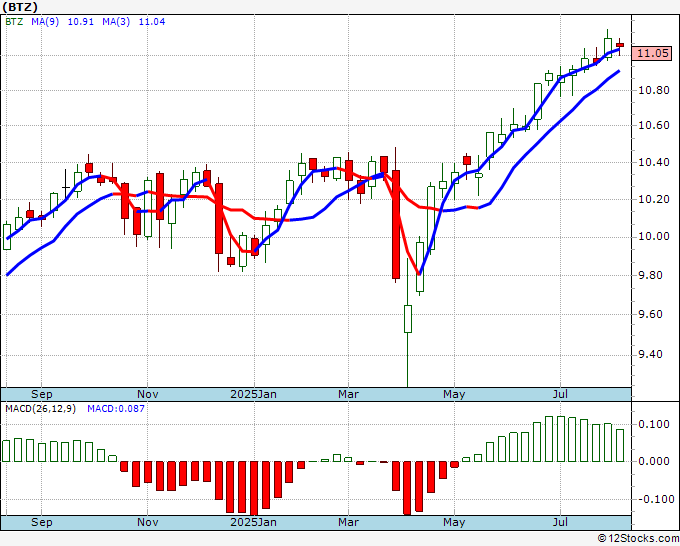The width and height of the screenshot is (680, 546).
Task: Click the deepest red MACD bar in April
Action: pyautogui.click(x=407, y=488)
